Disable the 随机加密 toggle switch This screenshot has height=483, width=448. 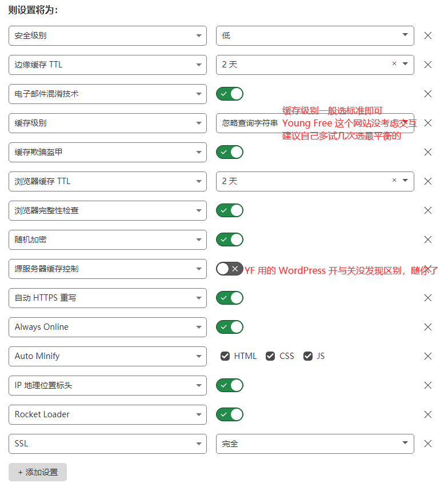pos(230,239)
